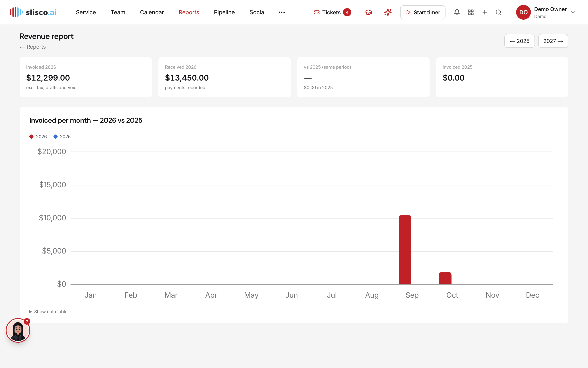588x368 pixels.
Task: Click the 'Revenue report' heading
Action: click(x=46, y=36)
